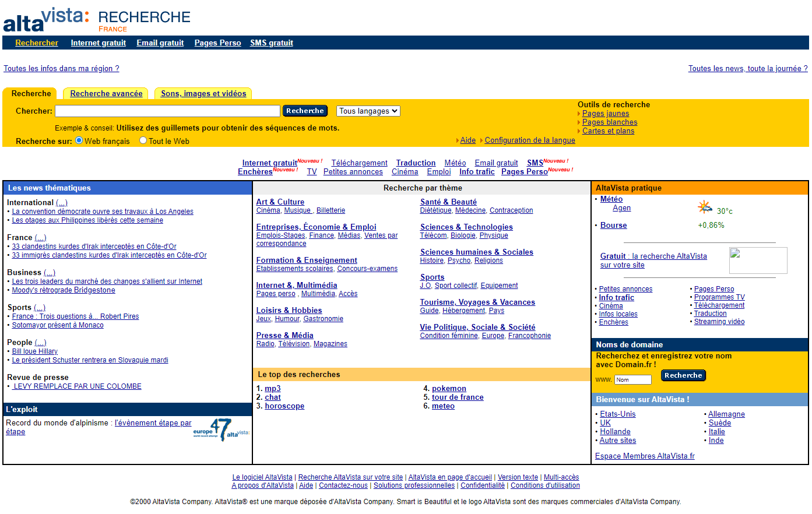Click the weather sun icon next to 30°c
Viewport: 812px width, 514px height.
(705, 207)
